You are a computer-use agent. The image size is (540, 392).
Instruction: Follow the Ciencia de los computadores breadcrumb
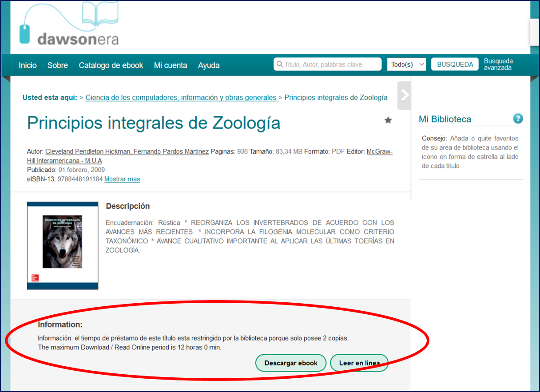coord(182,98)
